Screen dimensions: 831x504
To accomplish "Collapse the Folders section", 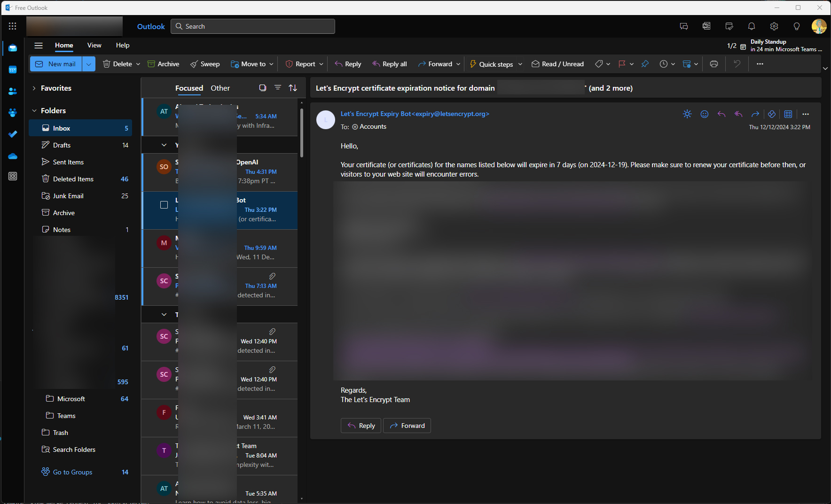I will [34, 111].
